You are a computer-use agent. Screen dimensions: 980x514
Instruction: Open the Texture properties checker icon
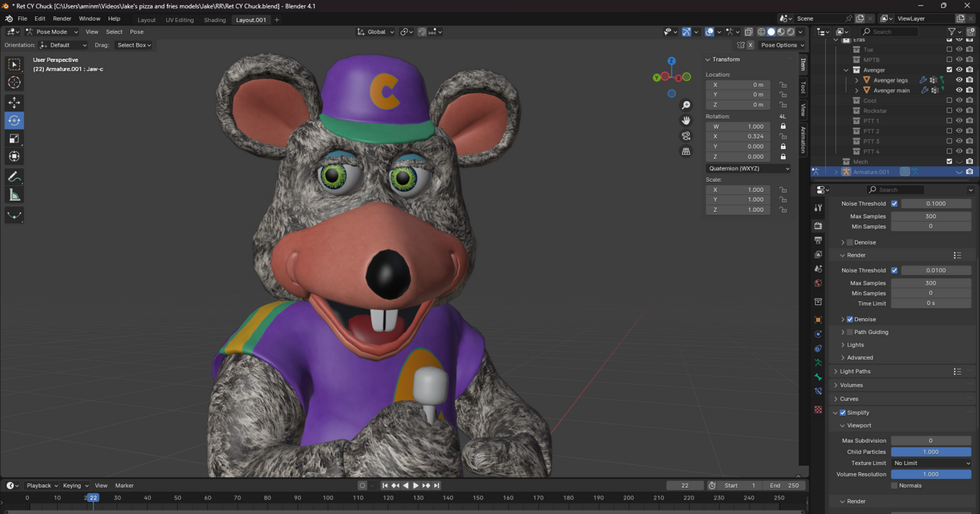818,411
